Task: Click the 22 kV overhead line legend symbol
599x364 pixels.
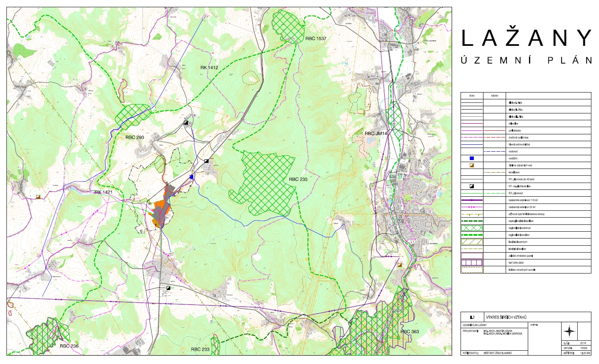Action: [x=472, y=207]
